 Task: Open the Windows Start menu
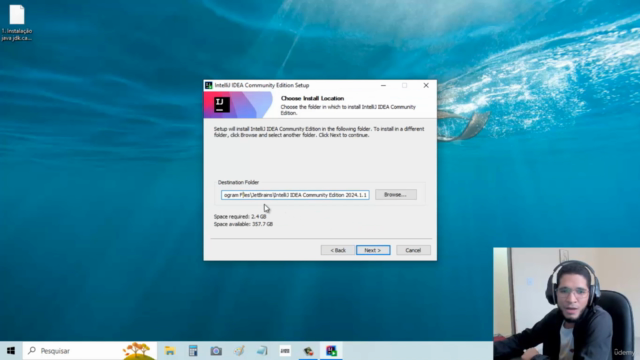coord(11,351)
